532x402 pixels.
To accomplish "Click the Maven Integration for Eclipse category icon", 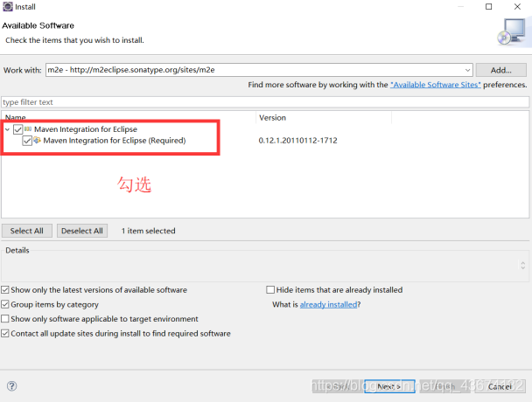I will 28,128.
